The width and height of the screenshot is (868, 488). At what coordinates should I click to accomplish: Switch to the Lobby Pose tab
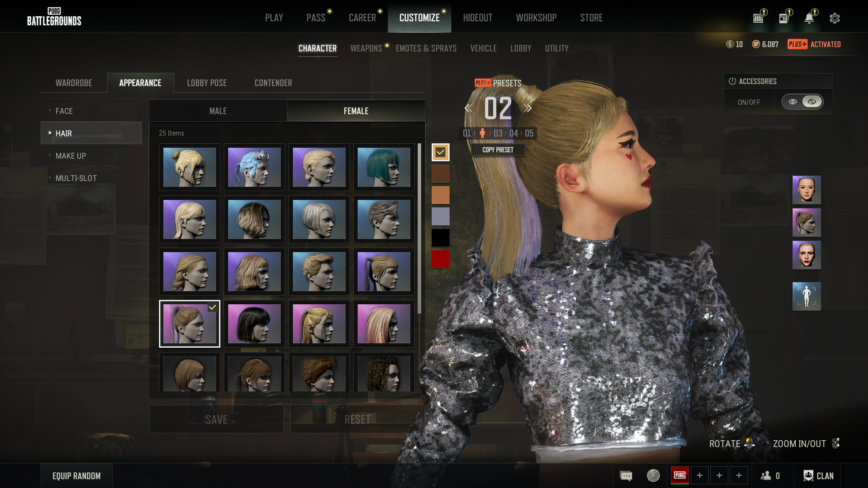click(x=207, y=83)
